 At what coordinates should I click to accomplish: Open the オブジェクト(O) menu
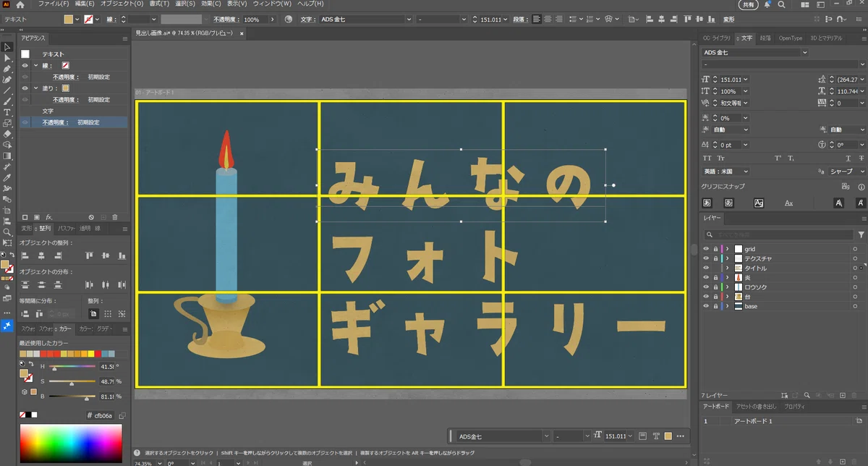click(x=122, y=4)
